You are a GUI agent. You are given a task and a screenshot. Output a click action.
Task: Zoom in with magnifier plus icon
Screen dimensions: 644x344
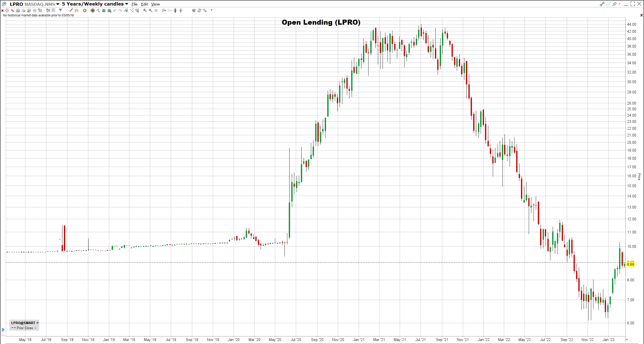[145, 11]
